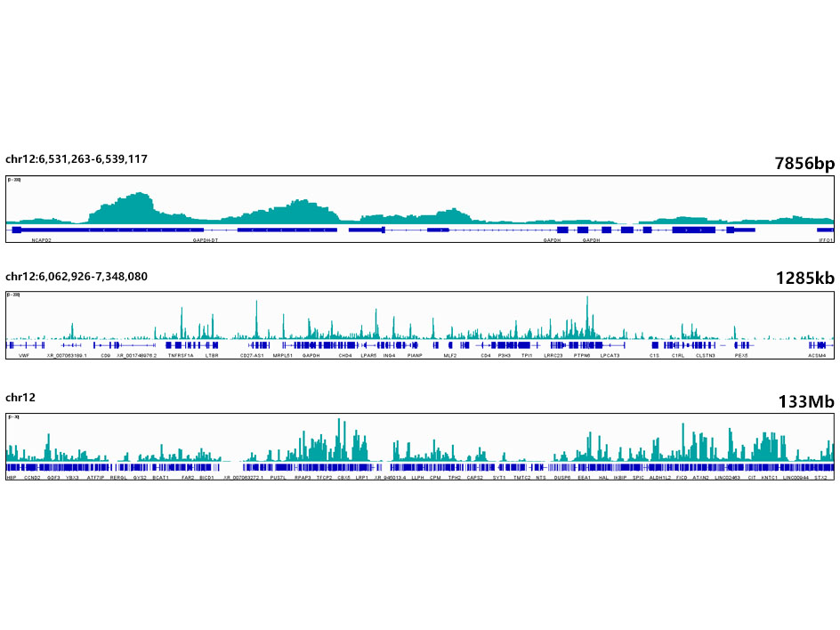Click the IFFO1 gene label
The height and width of the screenshot is (630, 840).
pos(826,240)
